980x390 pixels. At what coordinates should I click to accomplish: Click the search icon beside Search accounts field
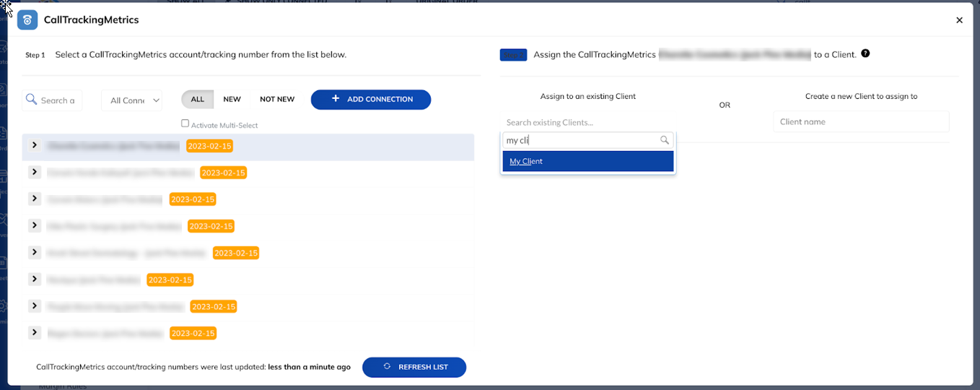tap(31, 100)
